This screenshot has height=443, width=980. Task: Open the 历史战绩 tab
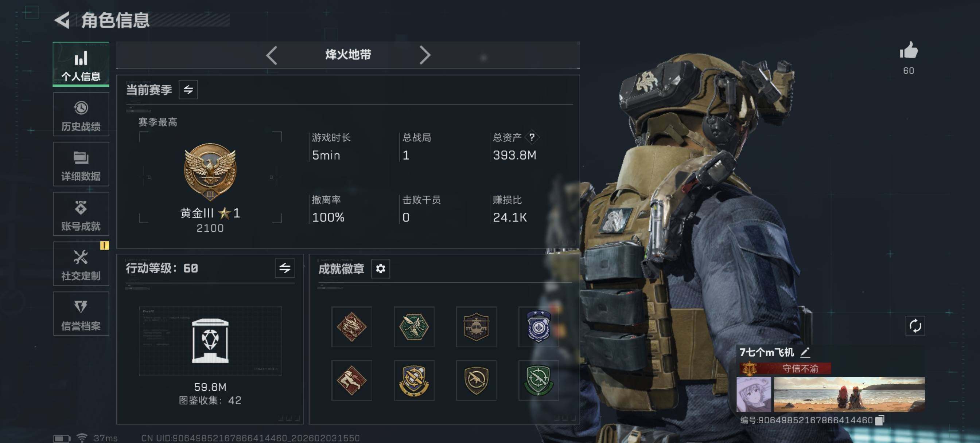tap(81, 114)
